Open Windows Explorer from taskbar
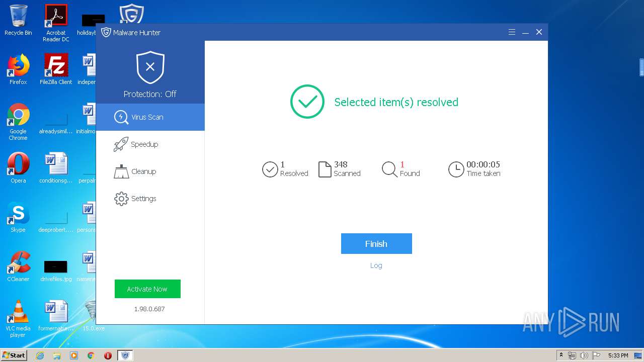644x362 pixels. coord(57,355)
